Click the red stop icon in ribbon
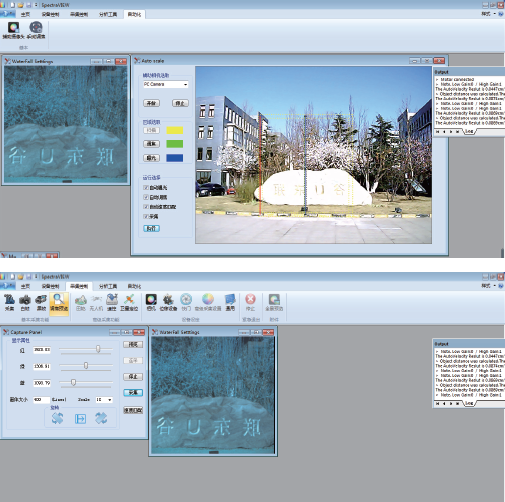Screen dimensions: 505x502 [250, 302]
